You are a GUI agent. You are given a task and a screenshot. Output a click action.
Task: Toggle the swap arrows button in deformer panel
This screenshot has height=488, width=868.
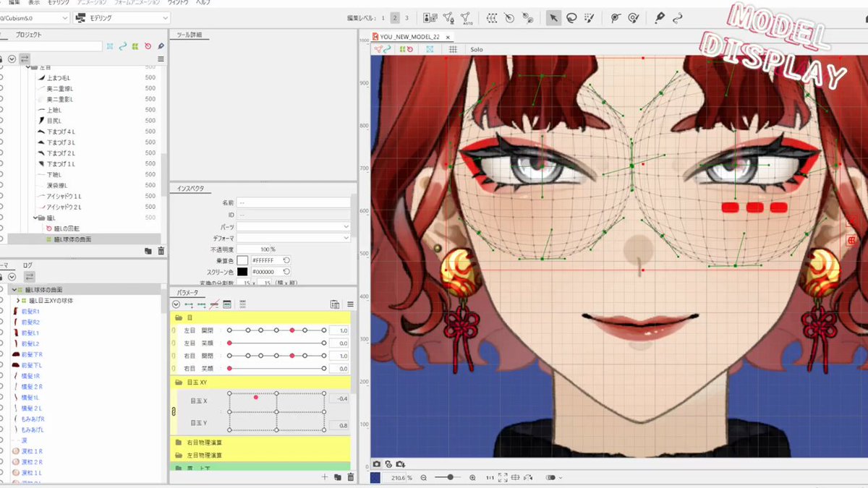(x=30, y=277)
